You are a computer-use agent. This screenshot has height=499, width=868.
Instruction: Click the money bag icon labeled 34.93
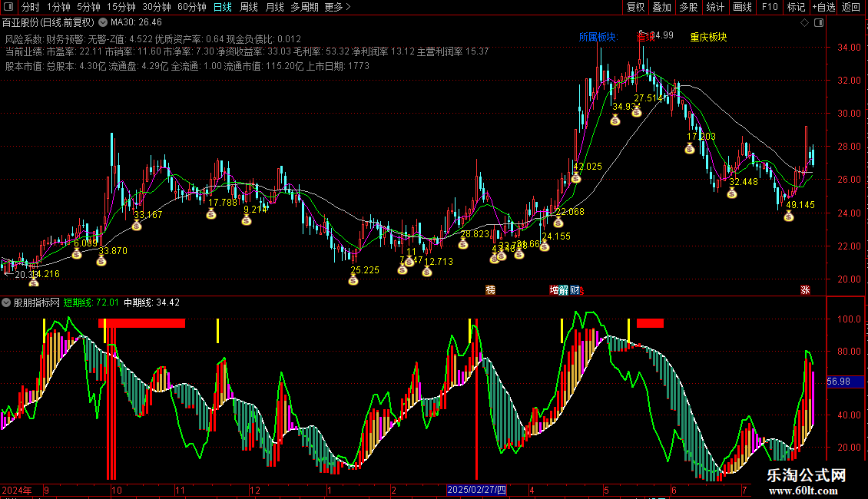[x=615, y=120]
